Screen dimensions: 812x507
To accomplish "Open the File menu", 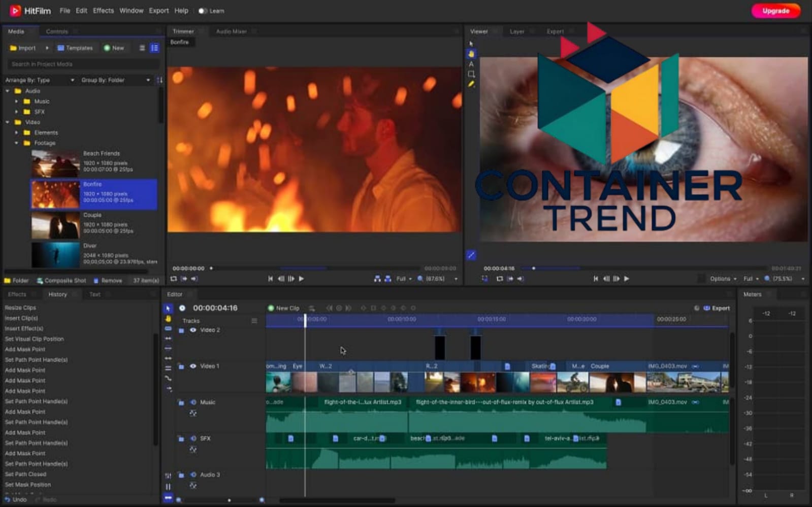I will [65, 11].
